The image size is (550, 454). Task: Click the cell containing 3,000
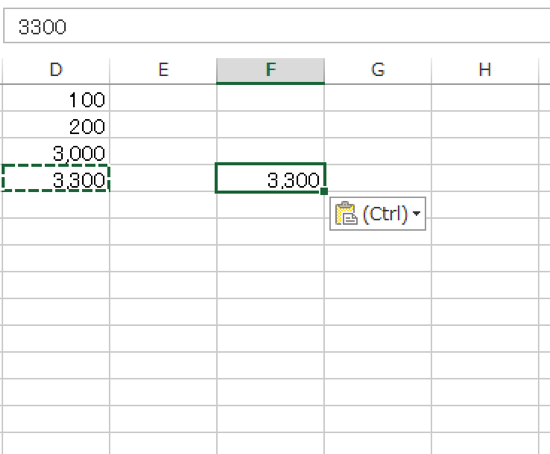56,152
